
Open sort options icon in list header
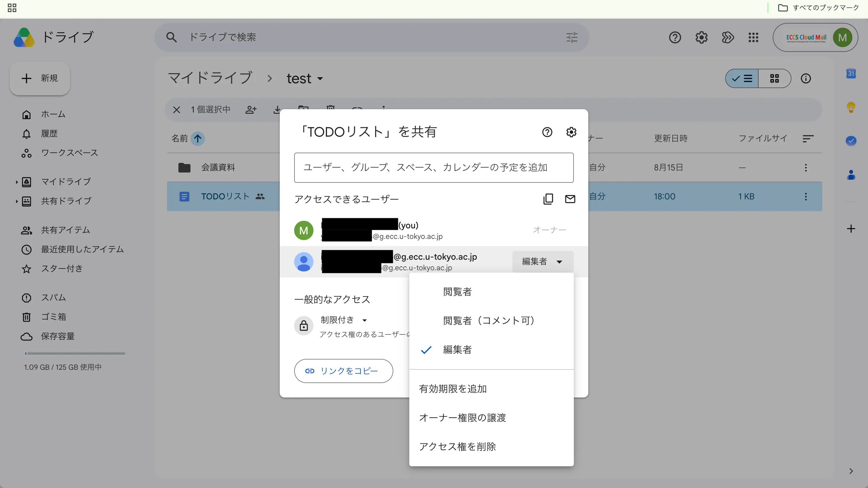pos(808,139)
